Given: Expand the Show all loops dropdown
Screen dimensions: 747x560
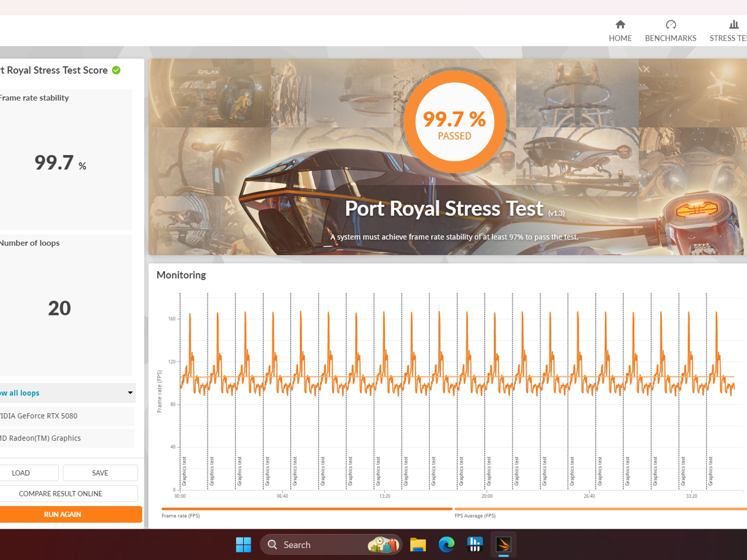Looking at the screenshot, I should pos(130,393).
